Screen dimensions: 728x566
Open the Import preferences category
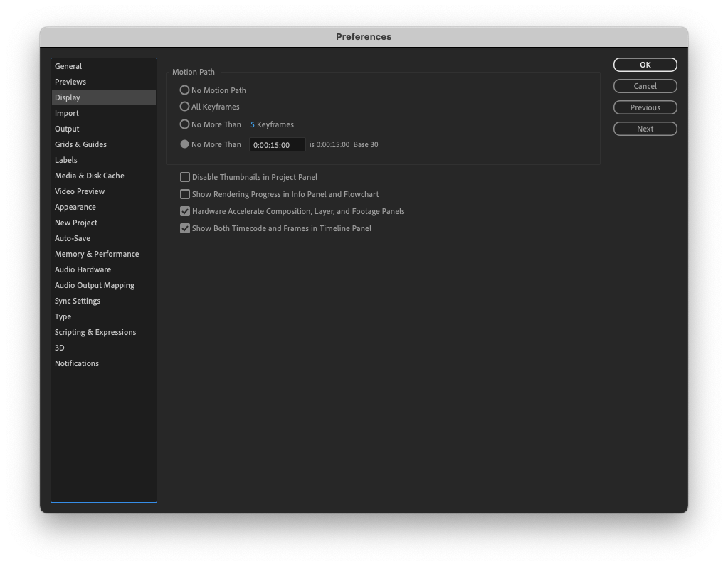click(67, 112)
